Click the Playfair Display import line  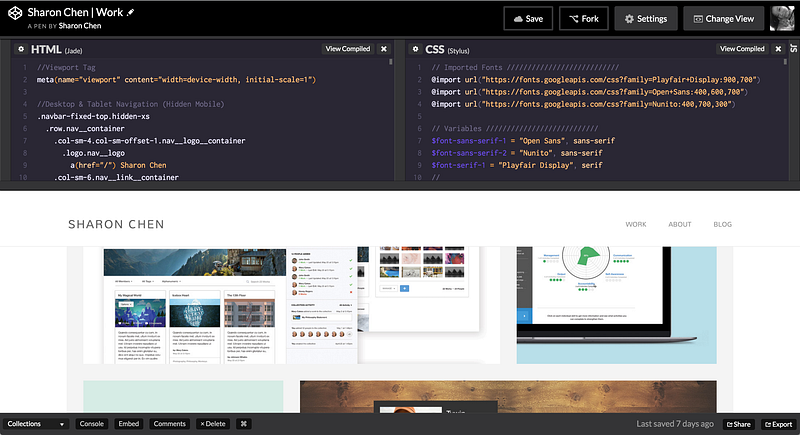596,80
